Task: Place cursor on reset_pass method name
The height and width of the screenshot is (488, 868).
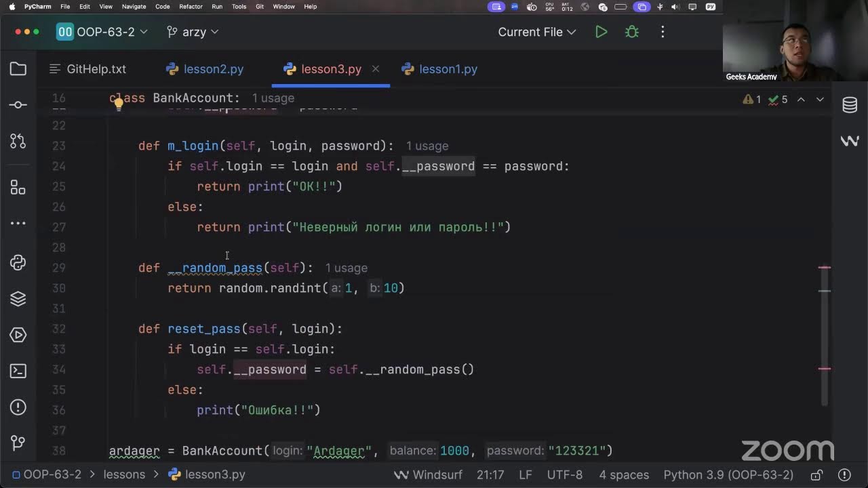Action: coord(204,329)
